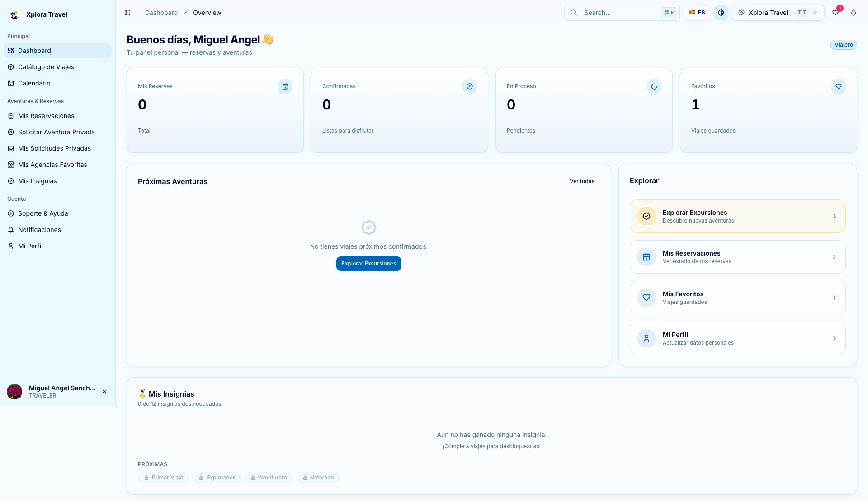This screenshot has height=502, width=868.
Task: Click the Aventurero locked badge
Action: click(269, 478)
